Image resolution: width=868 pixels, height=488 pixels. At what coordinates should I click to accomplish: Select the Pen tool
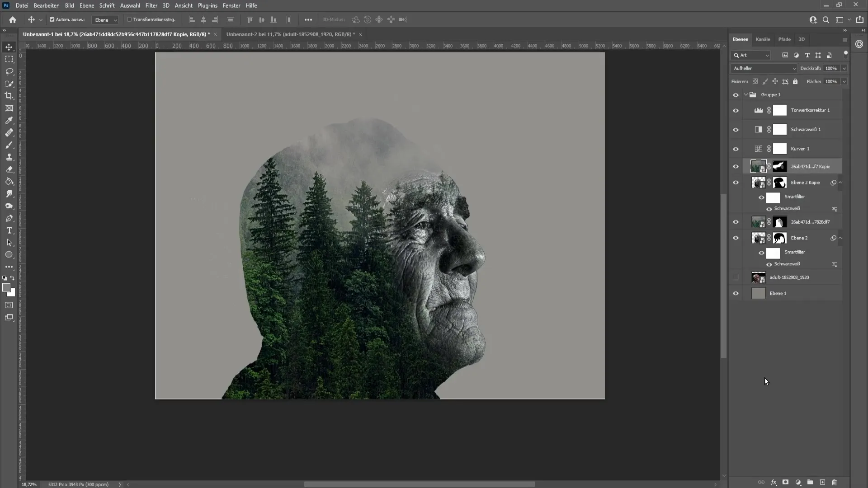click(x=9, y=218)
